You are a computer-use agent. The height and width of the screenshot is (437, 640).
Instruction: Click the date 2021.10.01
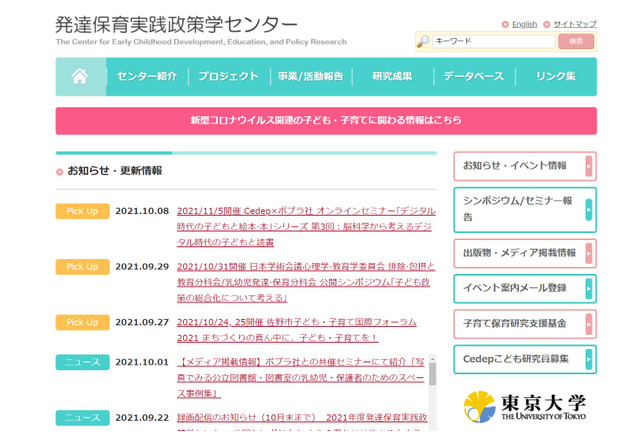click(142, 362)
